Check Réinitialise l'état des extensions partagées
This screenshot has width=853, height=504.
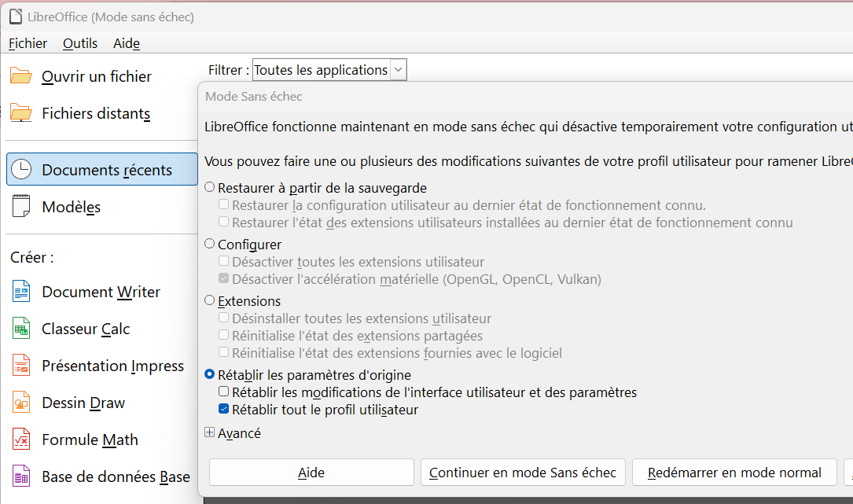pos(223,335)
